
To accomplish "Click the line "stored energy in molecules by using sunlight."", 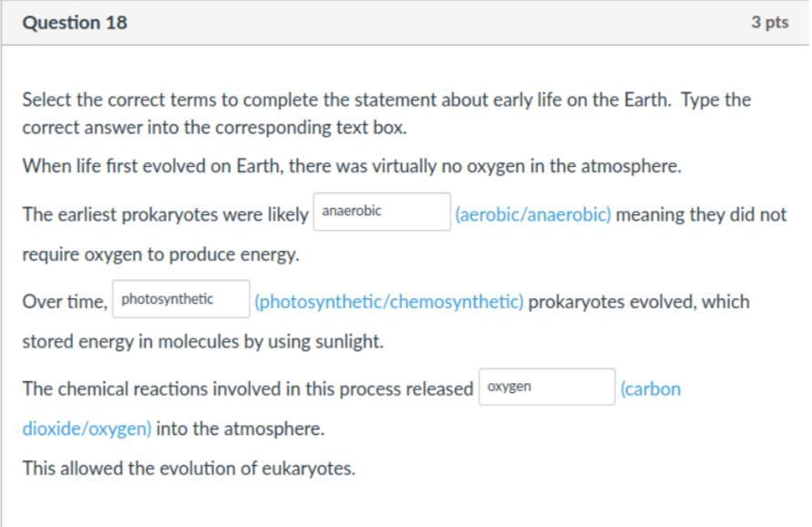I will [203, 342].
